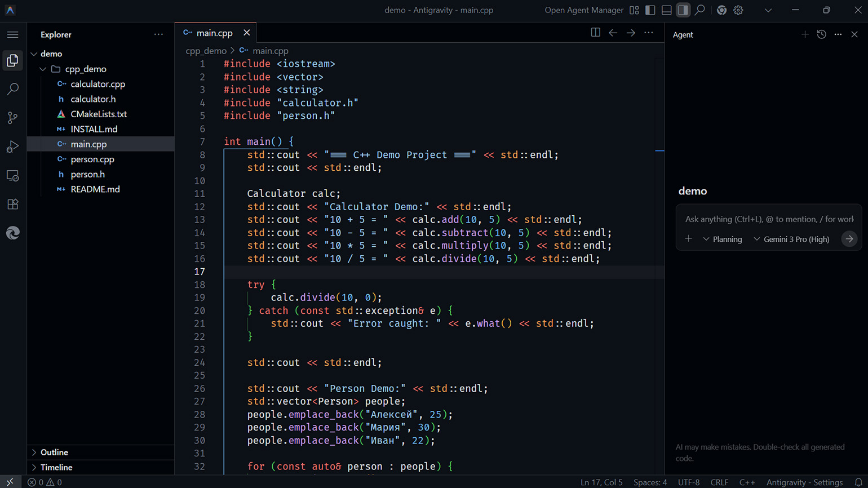View past agent conversations history

(821, 34)
